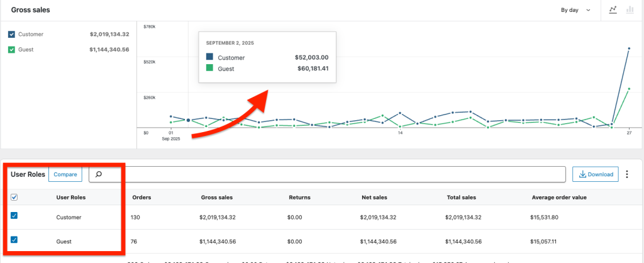Click the search magnifier icon
Viewport: 644px width, 263px height.
pos(97,174)
